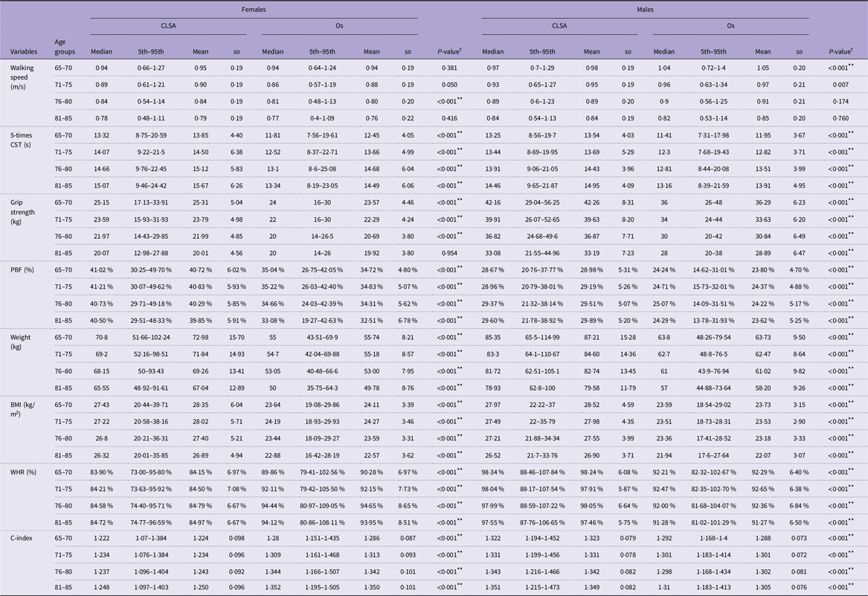Click the Males group header

[645, 10]
